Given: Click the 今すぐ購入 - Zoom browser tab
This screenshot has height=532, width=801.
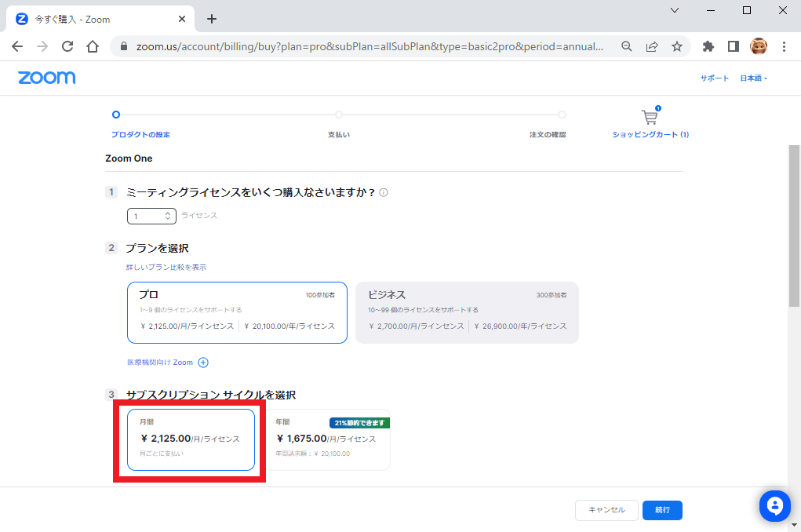Looking at the screenshot, I should click(x=100, y=20).
